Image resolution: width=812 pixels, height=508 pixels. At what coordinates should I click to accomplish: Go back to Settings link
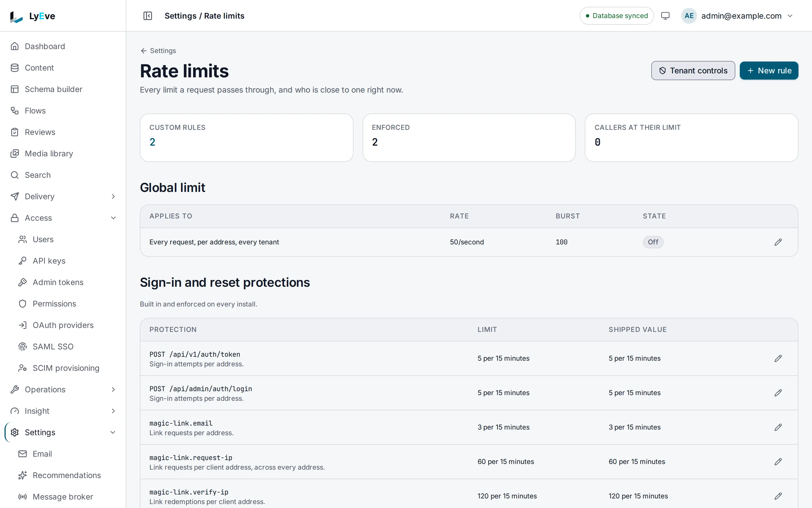[x=158, y=51]
